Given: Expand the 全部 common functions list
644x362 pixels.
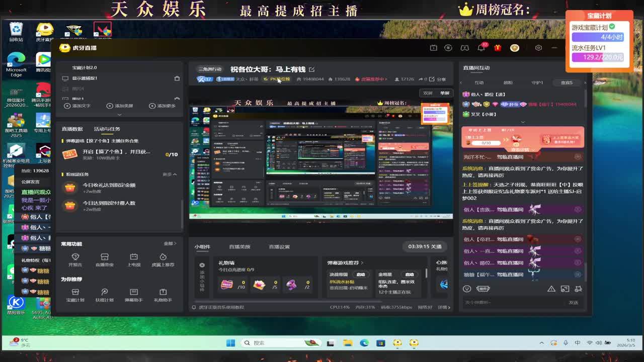Looking at the screenshot, I should [x=170, y=244].
